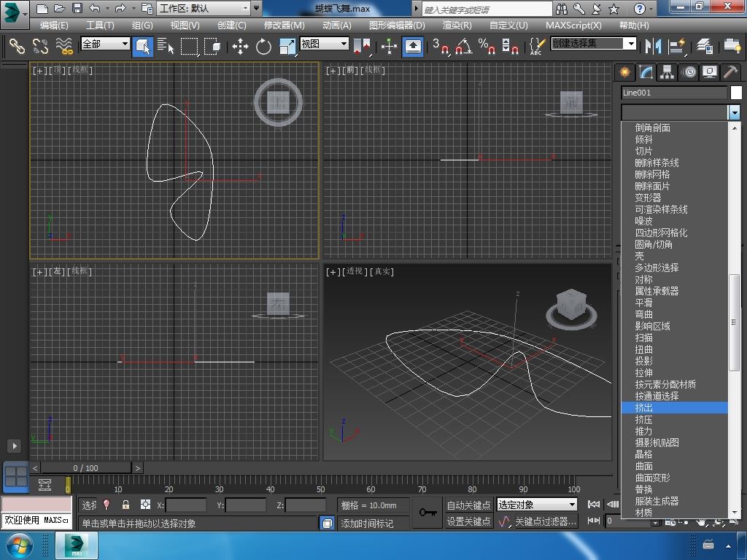This screenshot has width=747, height=560.
Task: Go to start playback button
Action: [x=594, y=505]
